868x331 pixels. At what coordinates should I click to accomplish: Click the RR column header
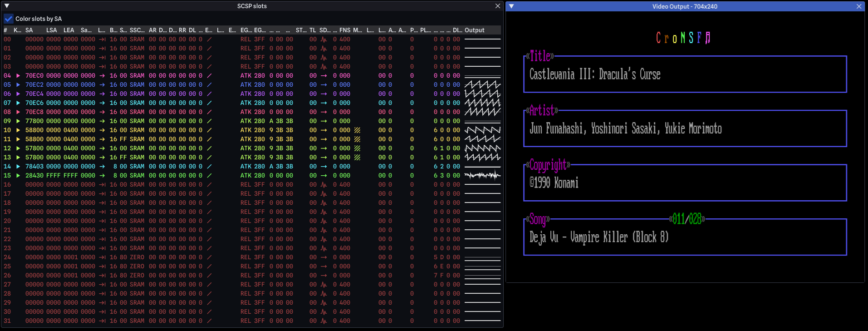pyautogui.click(x=182, y=30)
